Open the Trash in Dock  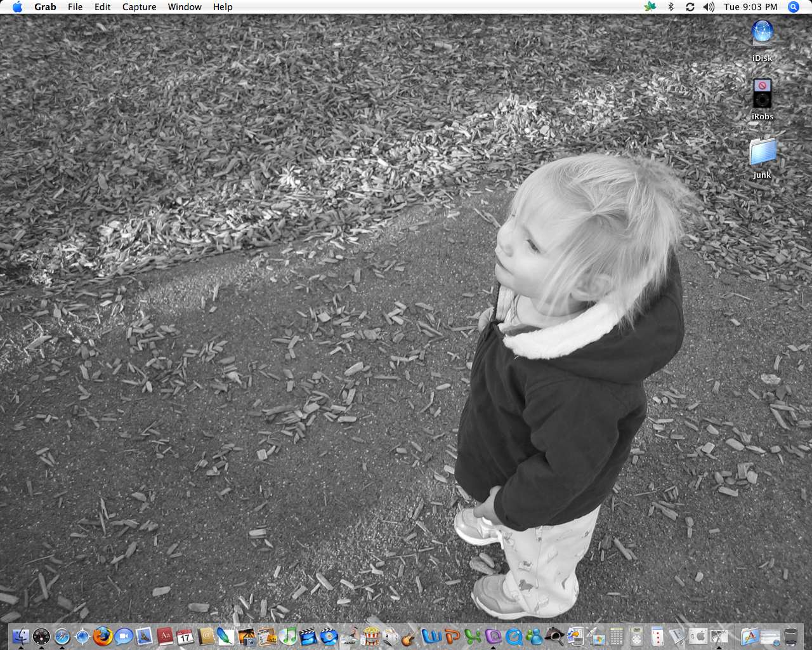(790, 636)
